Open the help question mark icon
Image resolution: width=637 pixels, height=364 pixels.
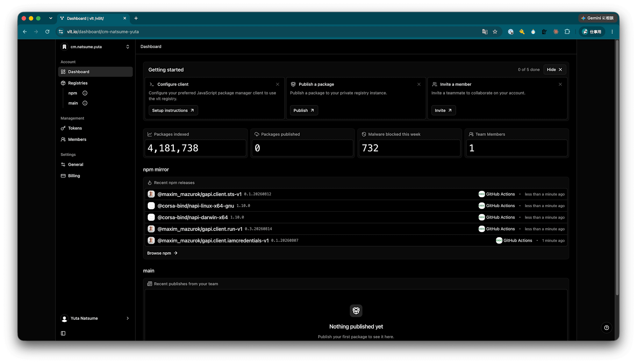pyautogui.click(x=606, y=328)
